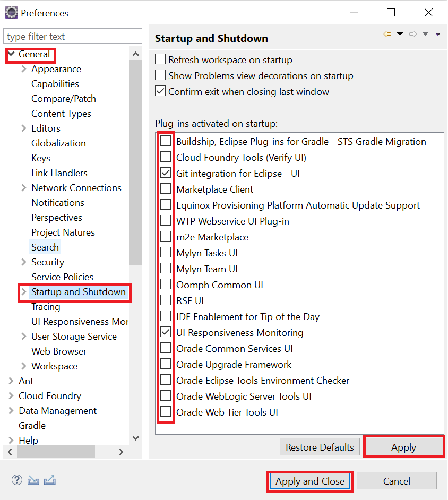Open forward navigation history dropdown
The height and width of the screenshot is (500, 448).
click(x=425, y=33)
